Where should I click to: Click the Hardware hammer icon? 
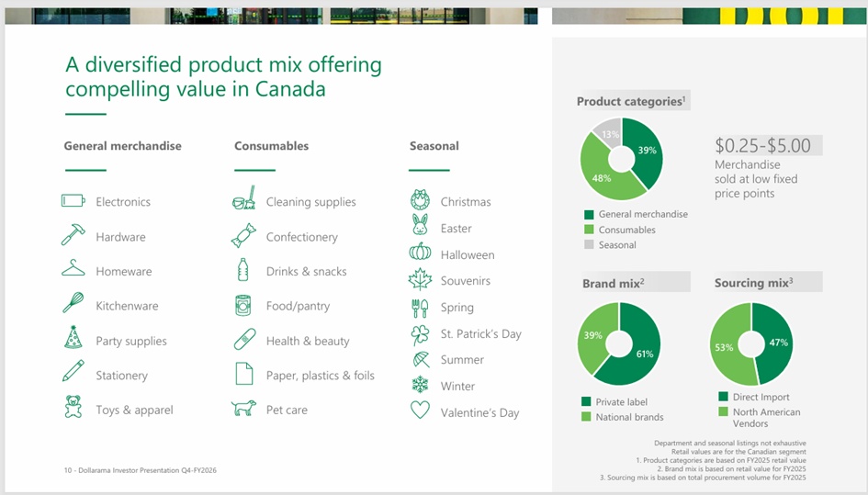73,236
